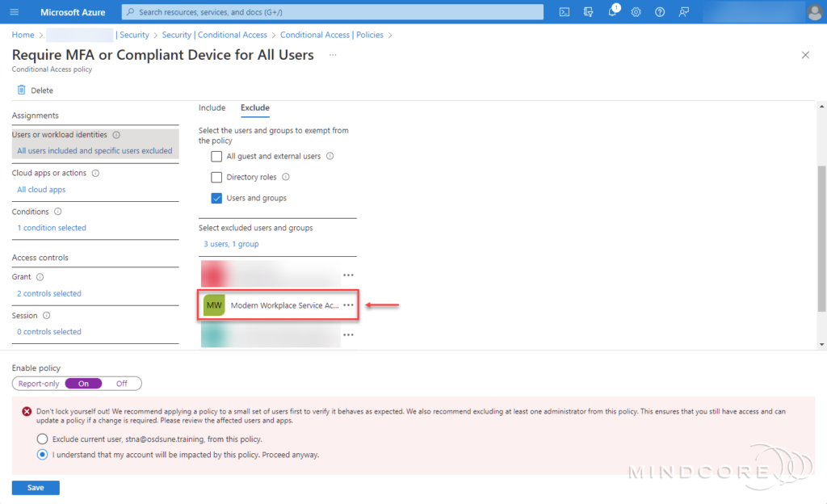The height and width of the screenshot is (504, 827).
Task: Uncheck the Users and groups checkbox
Action: [215, 198]
